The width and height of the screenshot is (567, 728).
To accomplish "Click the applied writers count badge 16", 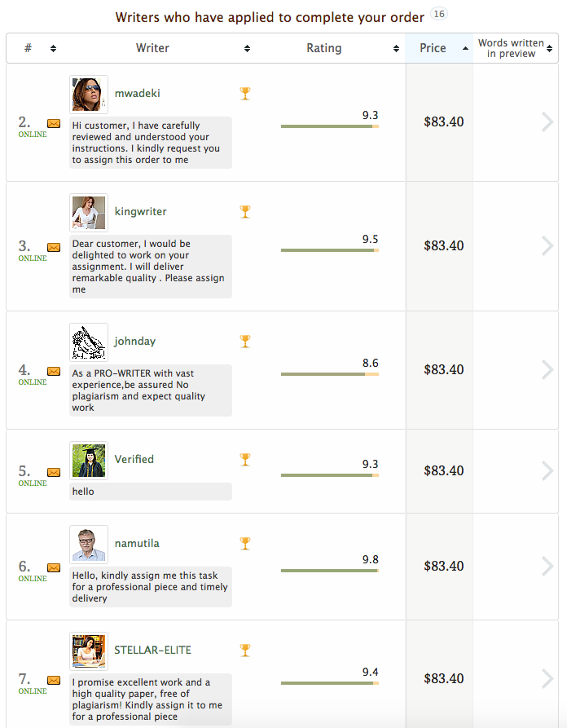I will 439,15.
